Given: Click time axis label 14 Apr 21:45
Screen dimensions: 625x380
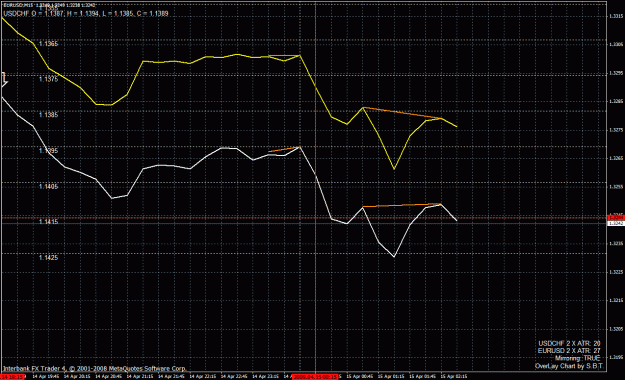Looking at the screenshot, I should [x=171, y=376].
